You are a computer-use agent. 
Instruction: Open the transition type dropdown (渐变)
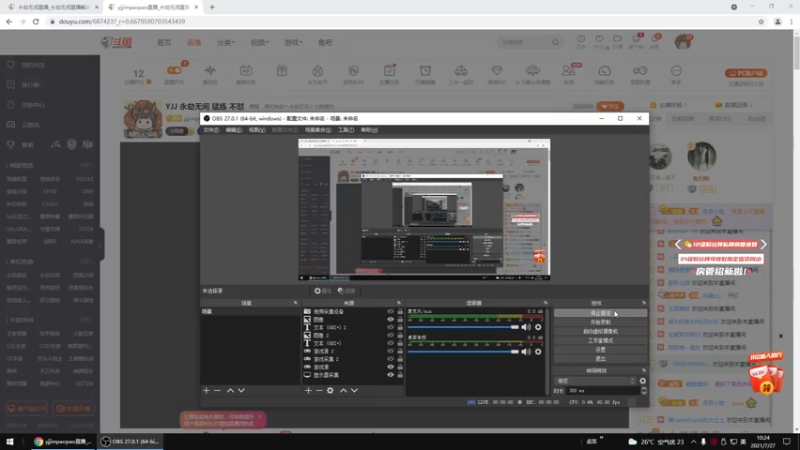(x=595, y=381)
